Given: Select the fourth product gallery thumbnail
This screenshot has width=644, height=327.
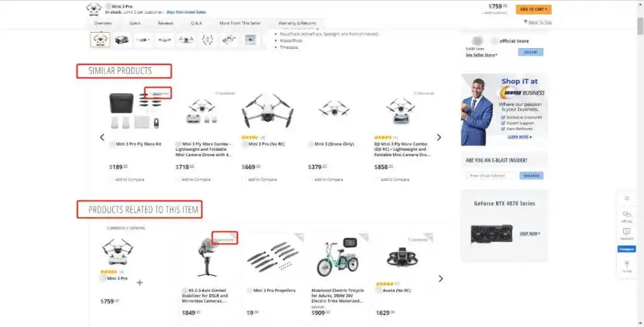Looking at the screenshot, I should pos(165,39).
